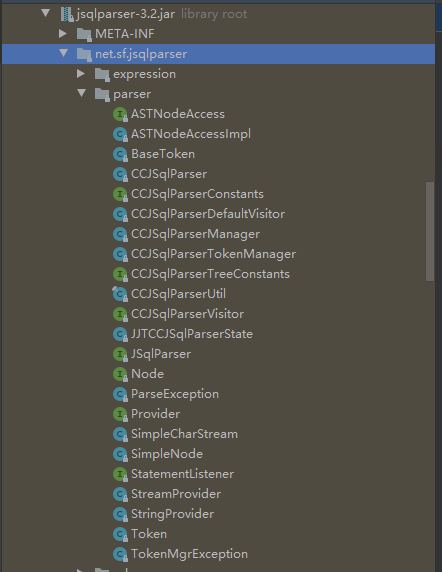Screen dimensions: 442x572
Task: Open the StringProvider class entry
Action: click(x=172, y=514)
